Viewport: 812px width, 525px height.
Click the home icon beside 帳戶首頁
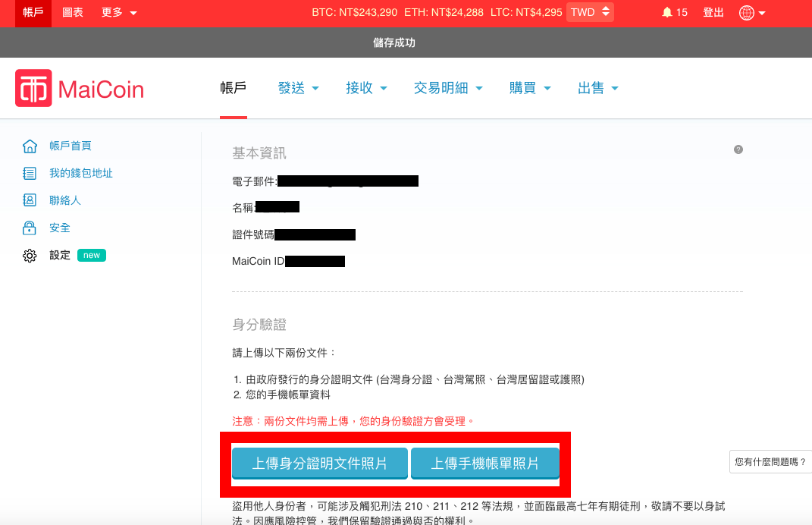(30, 146)
